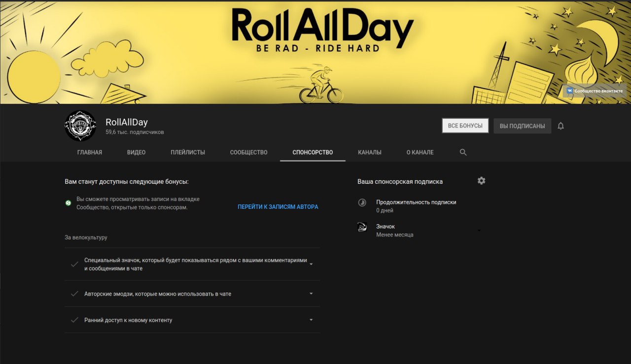Open the channel search magnifier icon
The image size is (631, 364).
463,152
